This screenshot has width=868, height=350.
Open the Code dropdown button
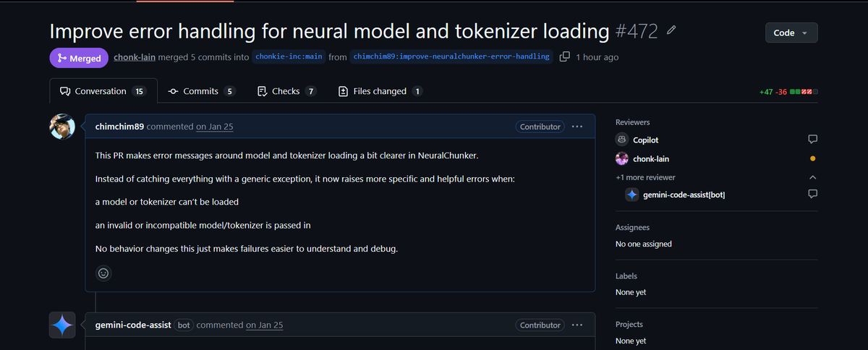tap(791, 33)
